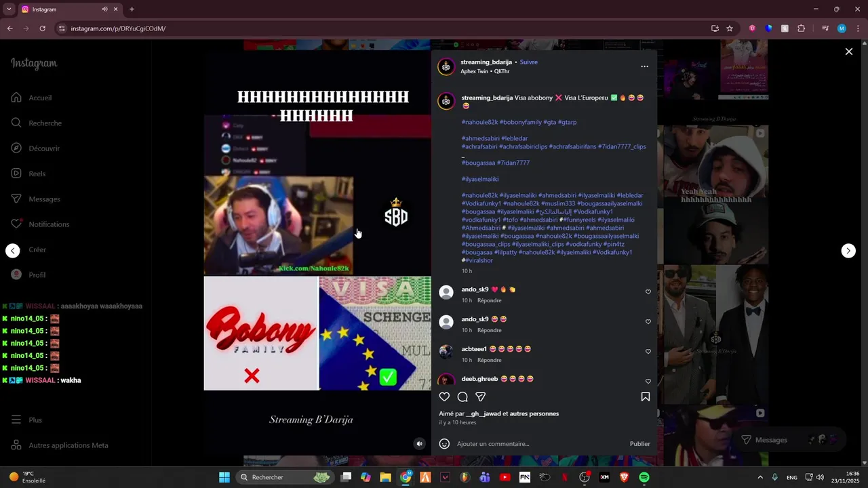The height and width of the screenshot is (488, 868).
Task: Go back in browser
Action: coord(9,28)
